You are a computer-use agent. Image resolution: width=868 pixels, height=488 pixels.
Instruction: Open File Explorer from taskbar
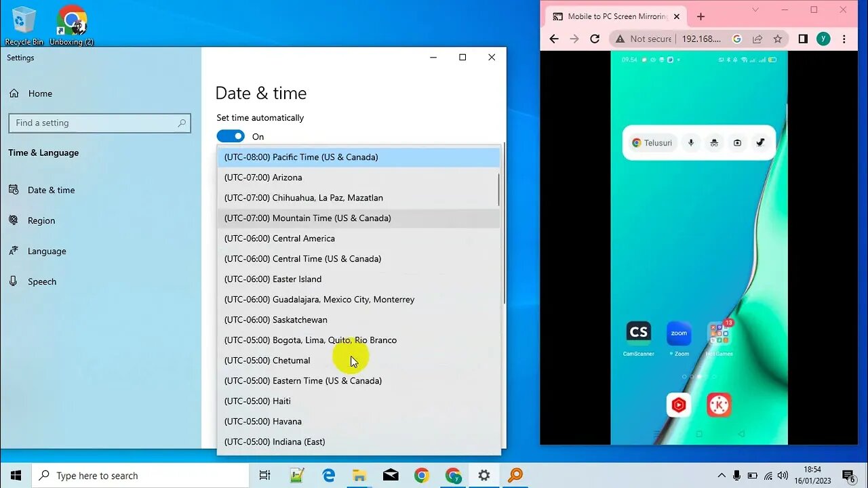point(359,475)
